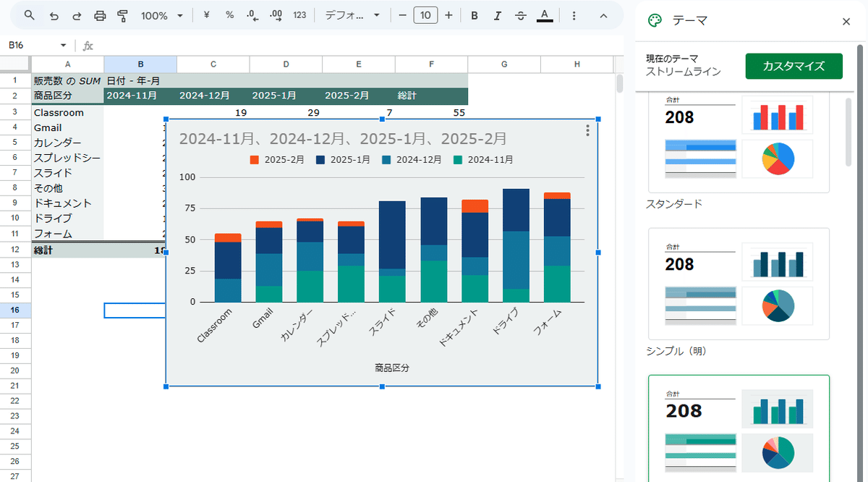Click the chart title text
The width and height of the screenshot is (868, 482).
click(x=343, y=138)
